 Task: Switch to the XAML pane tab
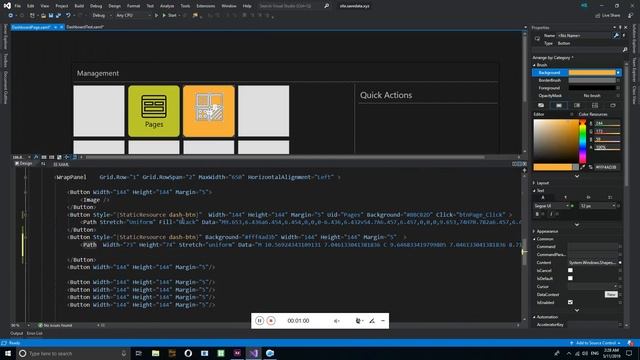(x=61, y=164)
